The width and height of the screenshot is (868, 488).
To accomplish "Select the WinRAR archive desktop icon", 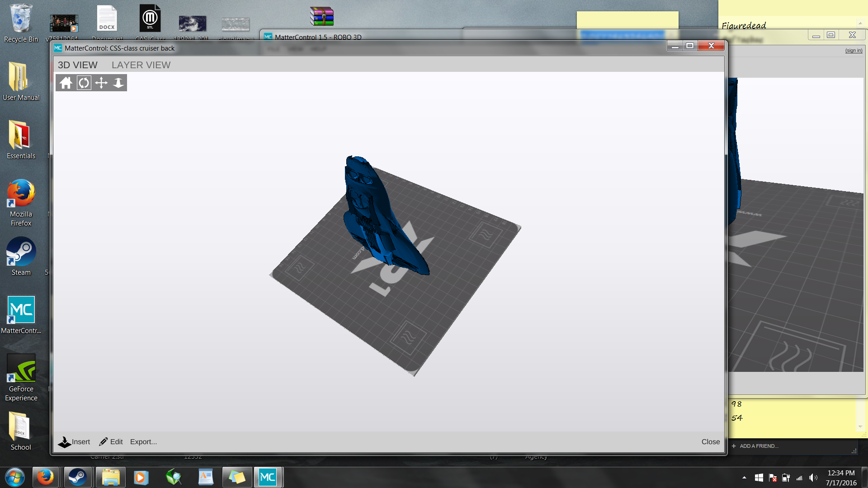I will tap(322, 16).
